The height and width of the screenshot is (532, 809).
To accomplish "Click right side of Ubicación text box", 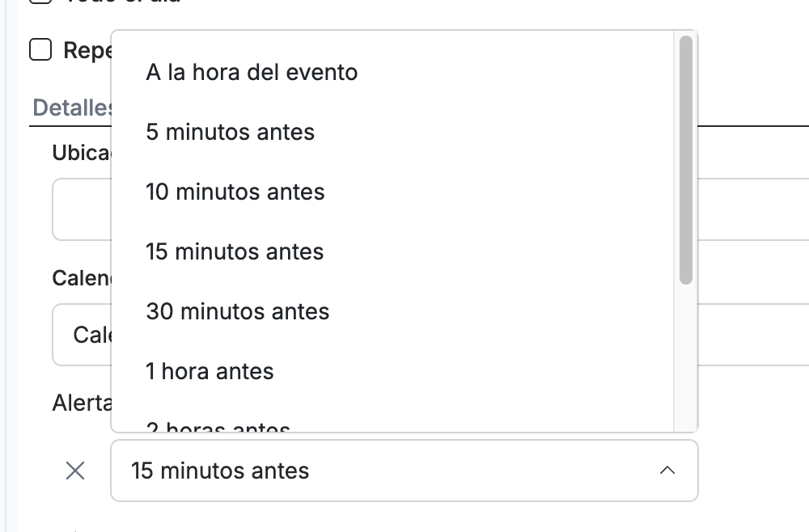I will click(x=753, y=209).
